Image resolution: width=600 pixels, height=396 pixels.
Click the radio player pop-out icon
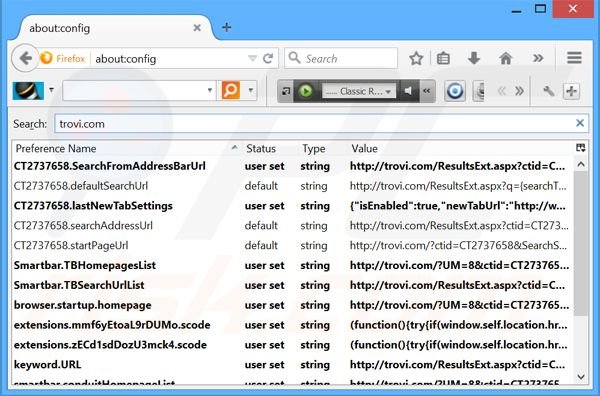click(285, 91)
